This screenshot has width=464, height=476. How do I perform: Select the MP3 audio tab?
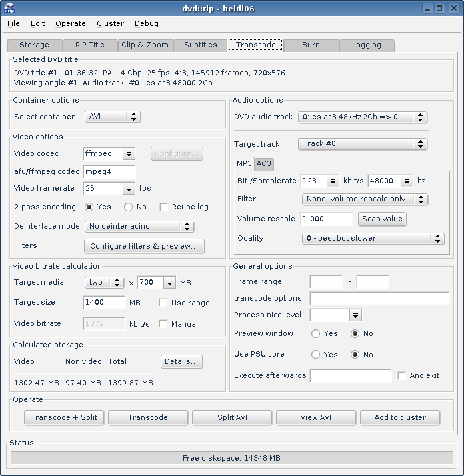[244, 163]
